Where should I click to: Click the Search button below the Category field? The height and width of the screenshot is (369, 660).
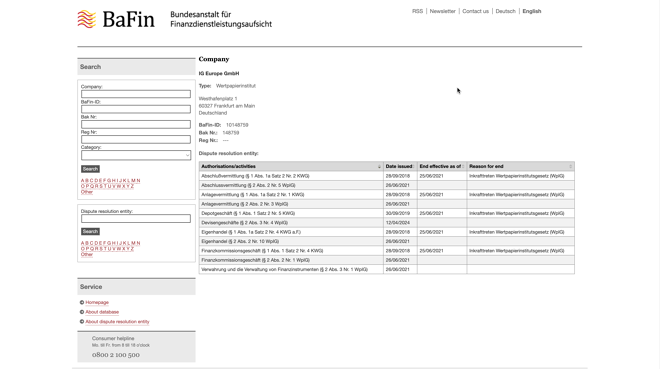pyautogui.click(x=90, y=169)
